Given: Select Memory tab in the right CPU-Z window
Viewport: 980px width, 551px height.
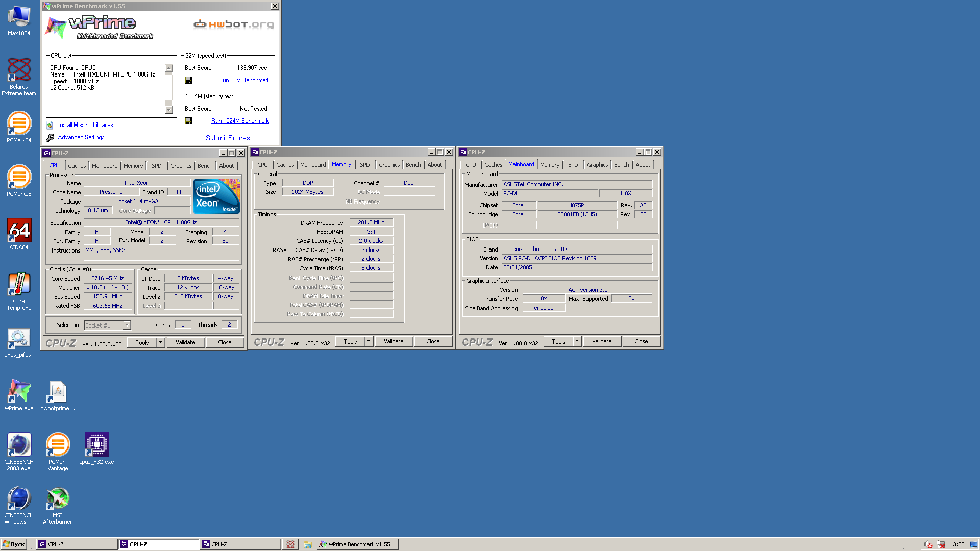Looking at the screenshot, I should 550,165.
